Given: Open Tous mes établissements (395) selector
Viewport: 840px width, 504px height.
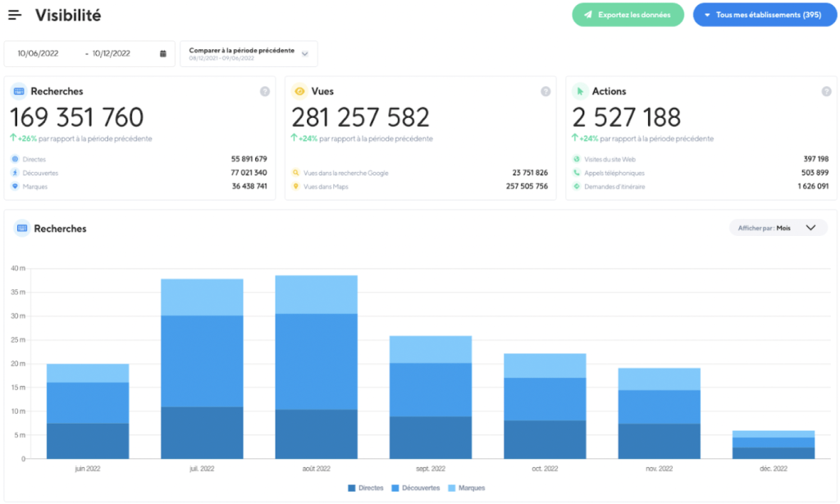Looking at the screenshot, I should (765, 15).
